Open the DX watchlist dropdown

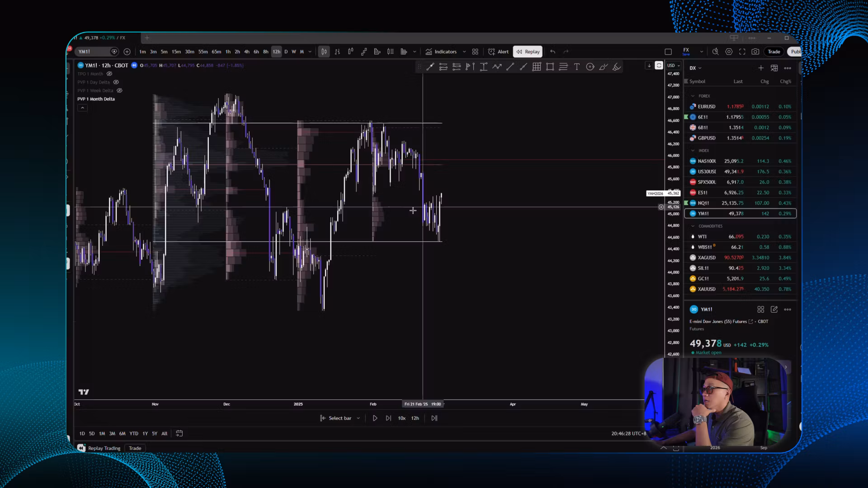click(x=696, y=68)
